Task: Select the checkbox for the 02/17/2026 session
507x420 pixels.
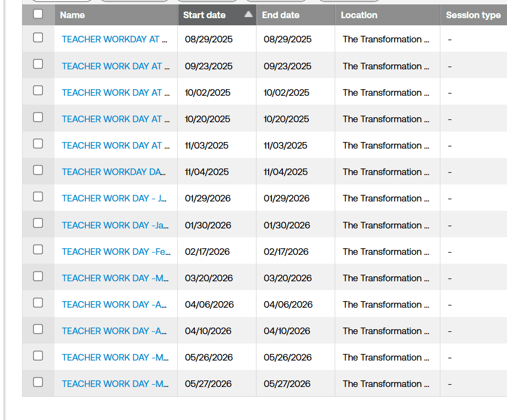Action: [38, 249]
